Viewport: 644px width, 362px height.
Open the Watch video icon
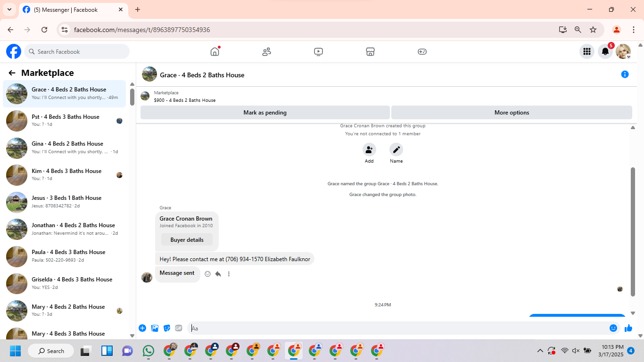pyautogui.click(x=319, y=51)
